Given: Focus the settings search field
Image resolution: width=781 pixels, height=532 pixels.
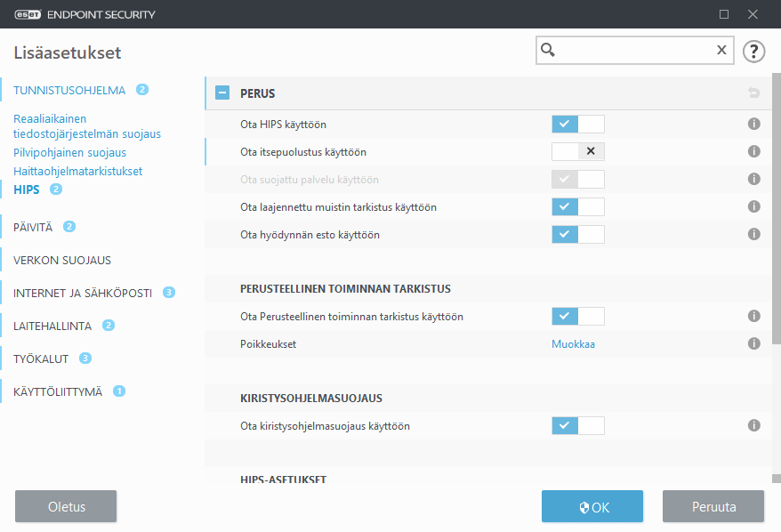Looking at the screenshot, I should [x=635, y=51].
